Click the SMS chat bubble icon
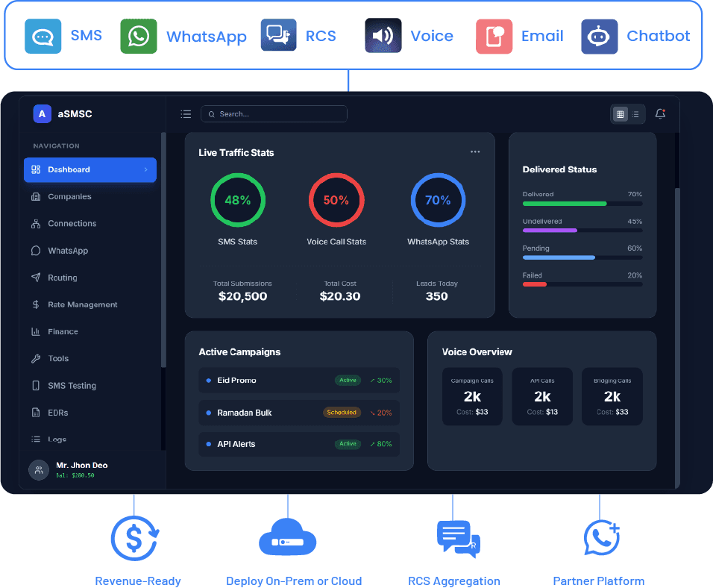This screenshot has width=713, height=588. [x=43, y=37]
